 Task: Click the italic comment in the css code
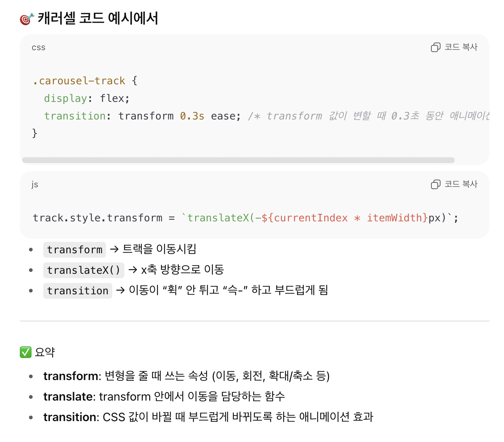pyautogui.click(x=369, y=116)
